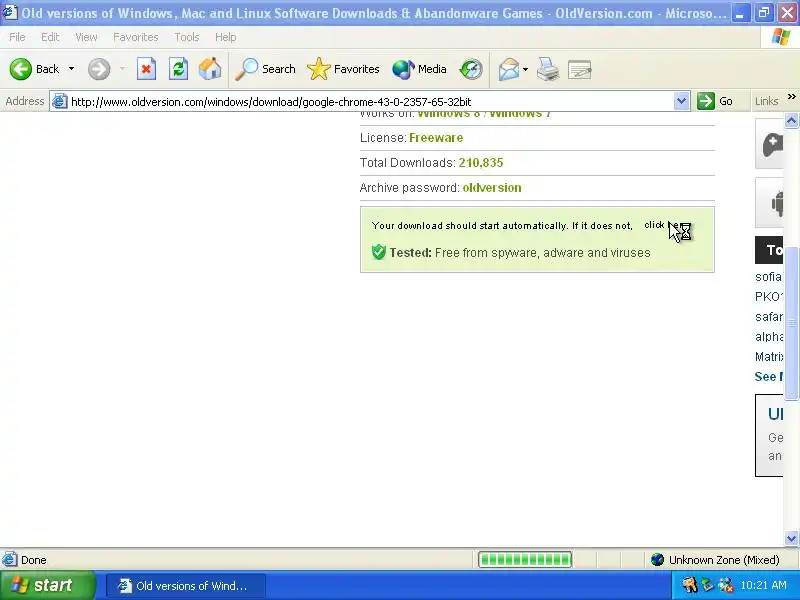Click the Freeware license link
Viewport: 800px width, 600px height.
[x=436, y=138]
